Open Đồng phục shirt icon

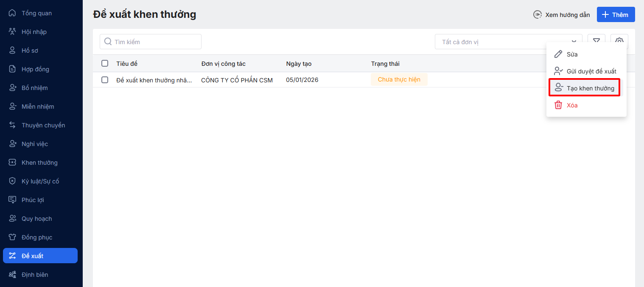12,237
